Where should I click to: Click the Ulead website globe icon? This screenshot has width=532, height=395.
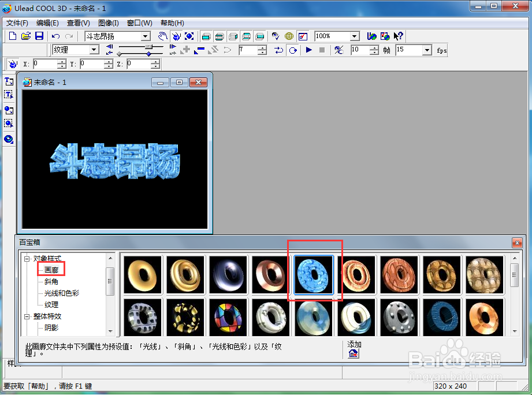(x=372, y=36)
